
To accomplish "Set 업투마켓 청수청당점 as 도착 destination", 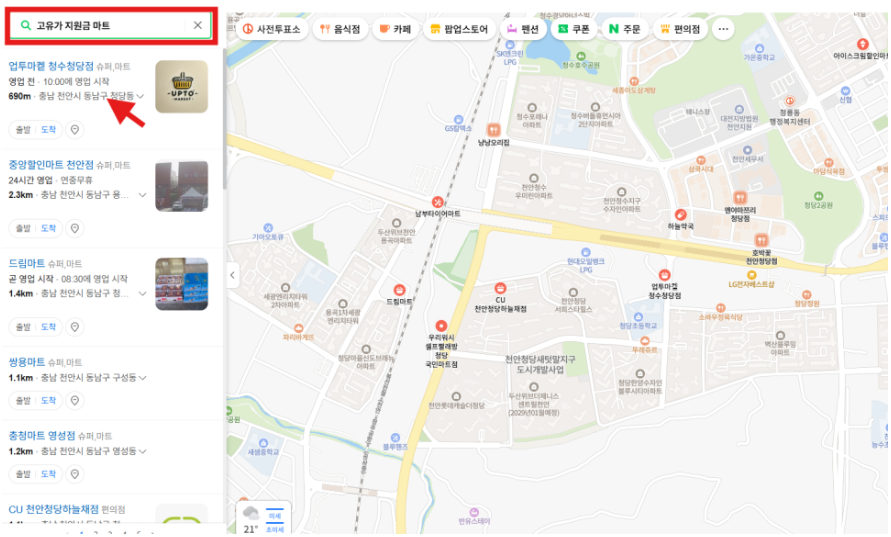I will (x=48, y=130).
